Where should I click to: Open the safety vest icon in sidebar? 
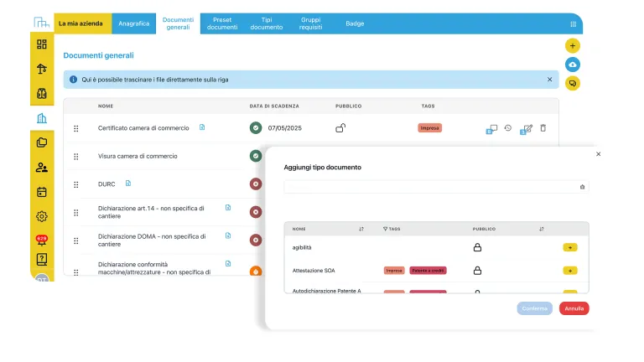coord(41,93)
